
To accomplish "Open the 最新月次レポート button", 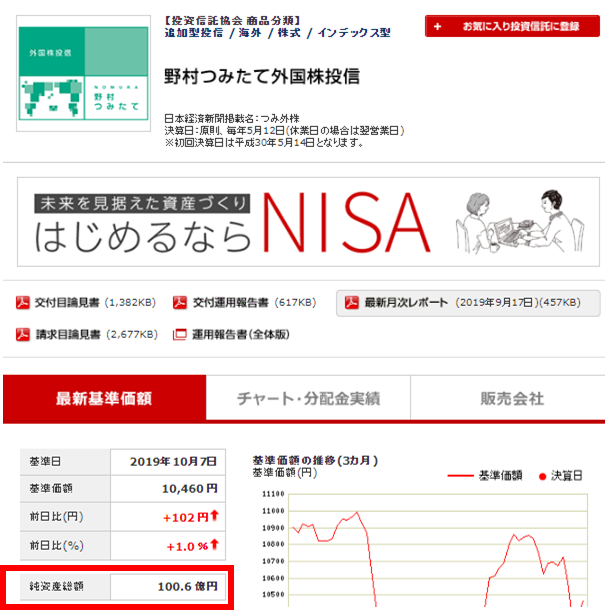I will [468, 303].
